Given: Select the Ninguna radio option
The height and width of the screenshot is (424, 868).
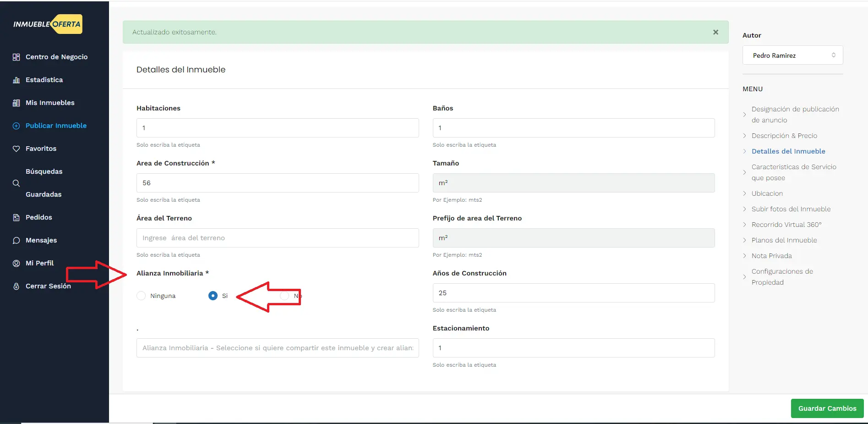Looking at the screenshot, I should coord(141,296).
